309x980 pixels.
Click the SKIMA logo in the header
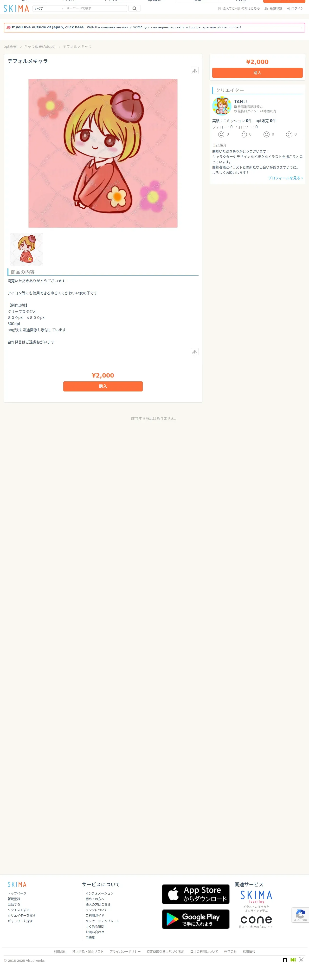click(16, 8)
